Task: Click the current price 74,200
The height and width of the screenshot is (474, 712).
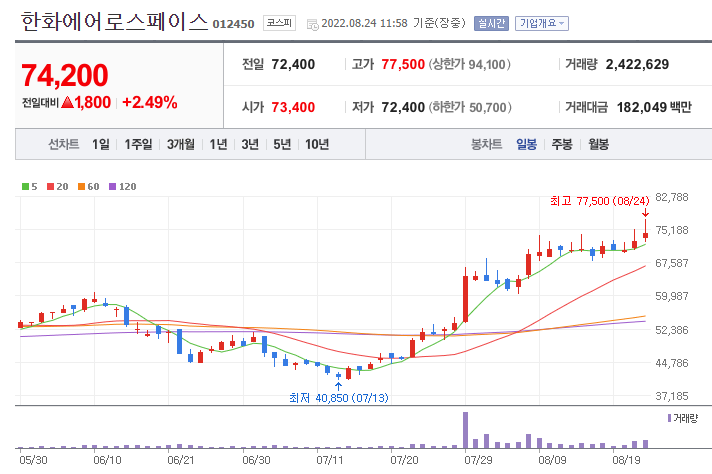Action: pyautogui.click(x=64, y=75)
